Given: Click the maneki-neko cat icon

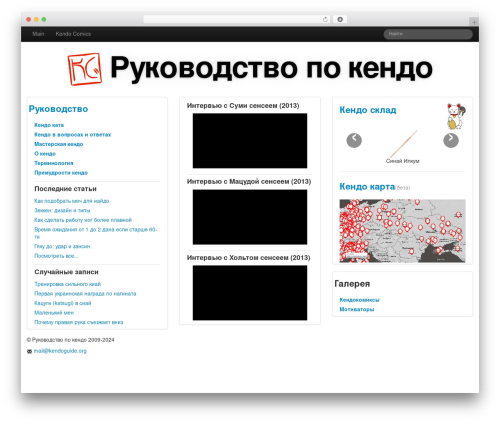Looking at the screenshot, I should click(x=456, y=116).
